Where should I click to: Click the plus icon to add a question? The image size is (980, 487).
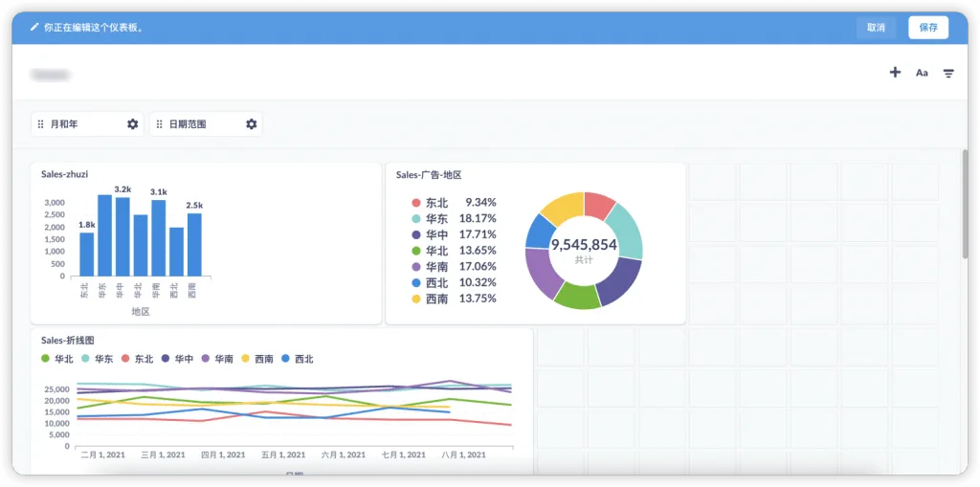point(895,73)
